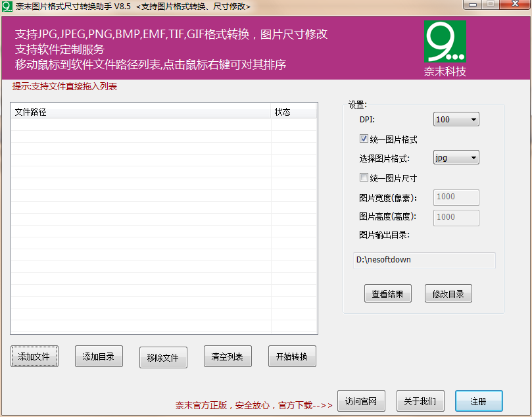The image size is (532, 417).
Task: Visit the official site via 访问官网
Action: [x=361, y=401]
